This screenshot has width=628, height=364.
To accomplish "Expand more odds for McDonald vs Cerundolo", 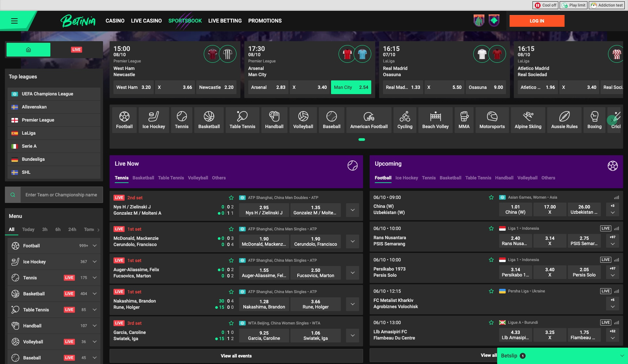I will pos(352,241).
